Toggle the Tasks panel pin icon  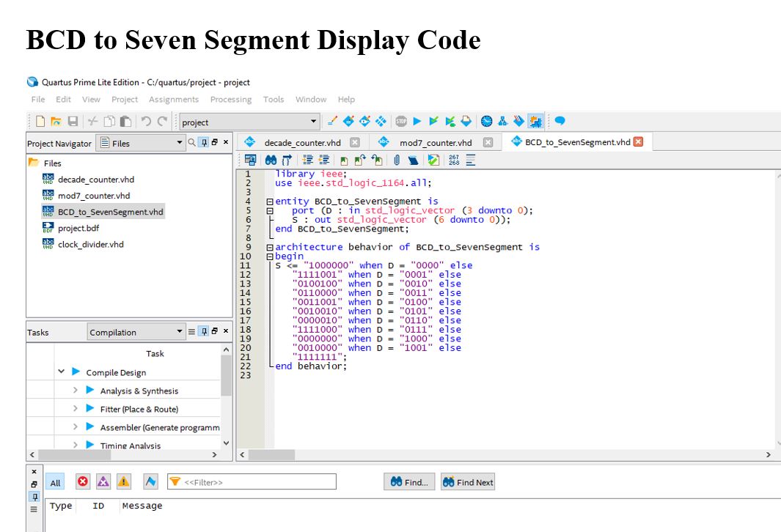(x=204, y=331)
